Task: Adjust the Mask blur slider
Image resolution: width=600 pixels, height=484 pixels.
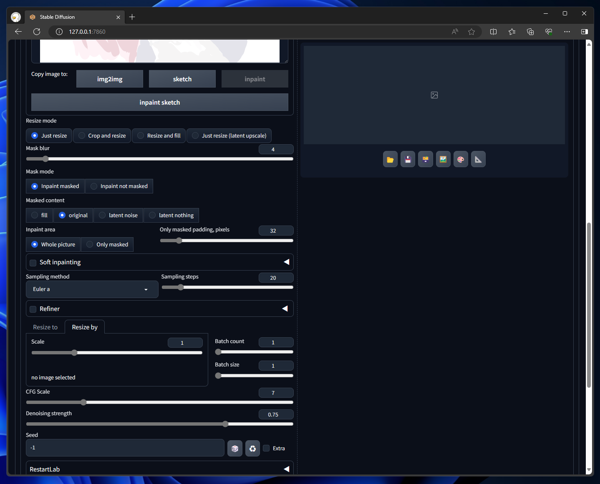Action: [x=160, y=159]
